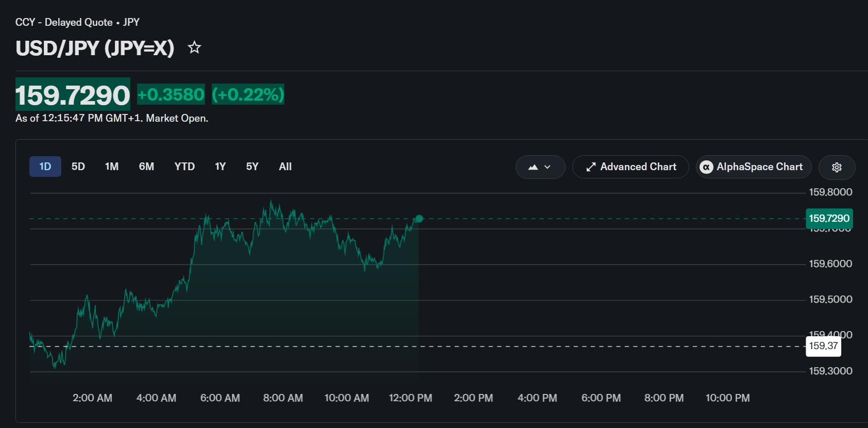
Task: Select the 6M time range
Action: (146, 167)
